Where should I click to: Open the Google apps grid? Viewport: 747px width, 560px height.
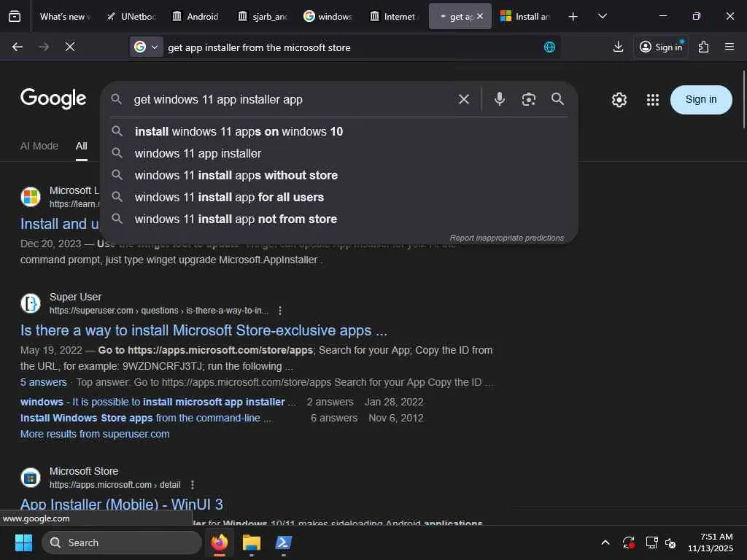coord(652,100)
